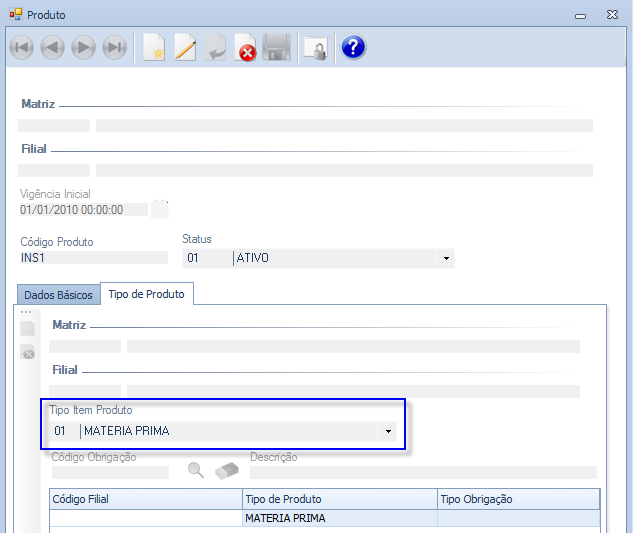Viewport: 633px width, 533px height.
Task: Go to the next record
Action: [84, 48]
